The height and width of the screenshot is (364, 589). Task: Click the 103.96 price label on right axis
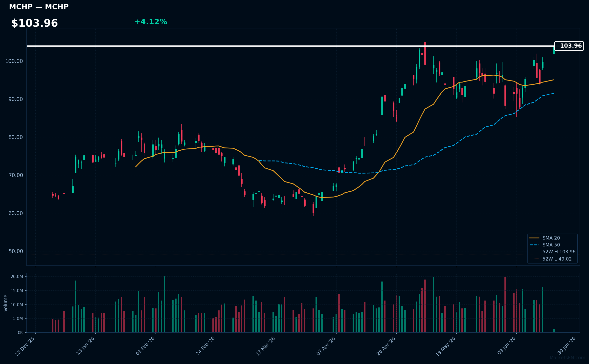click(x=569, y=46)
